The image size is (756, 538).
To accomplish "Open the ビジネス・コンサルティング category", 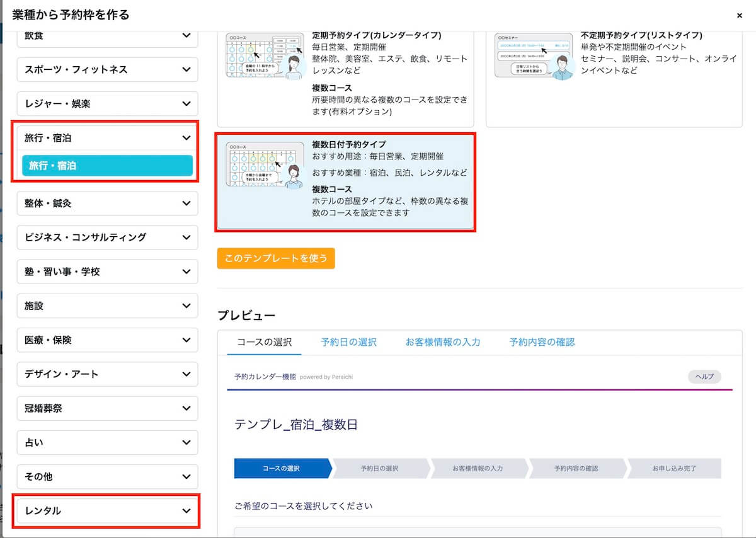I will coord(107,238).
